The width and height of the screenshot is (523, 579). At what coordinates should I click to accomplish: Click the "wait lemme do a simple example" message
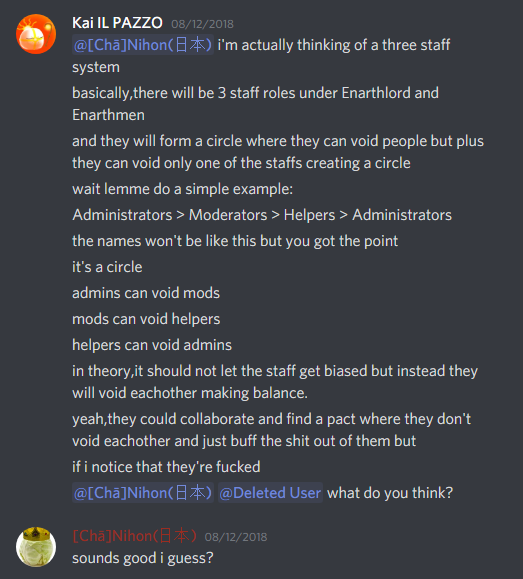click(x=182, y=189)
